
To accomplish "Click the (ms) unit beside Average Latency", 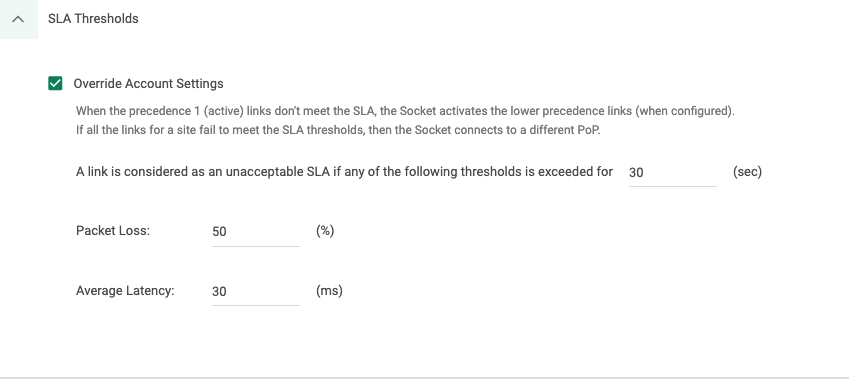I will 329,291.
